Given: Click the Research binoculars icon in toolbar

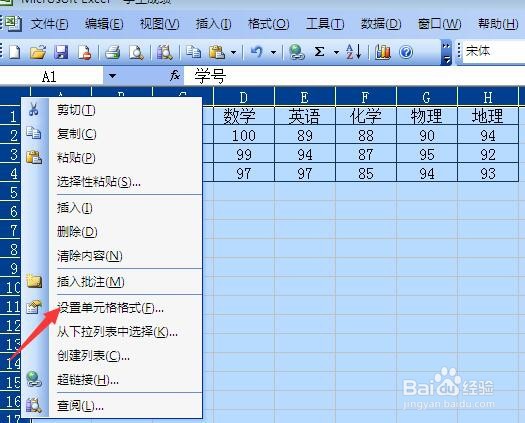Looking at the screenshot, I should point(165,52).
